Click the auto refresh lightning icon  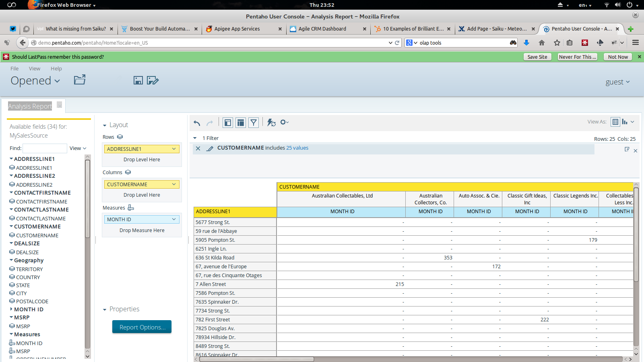point(271,123)
